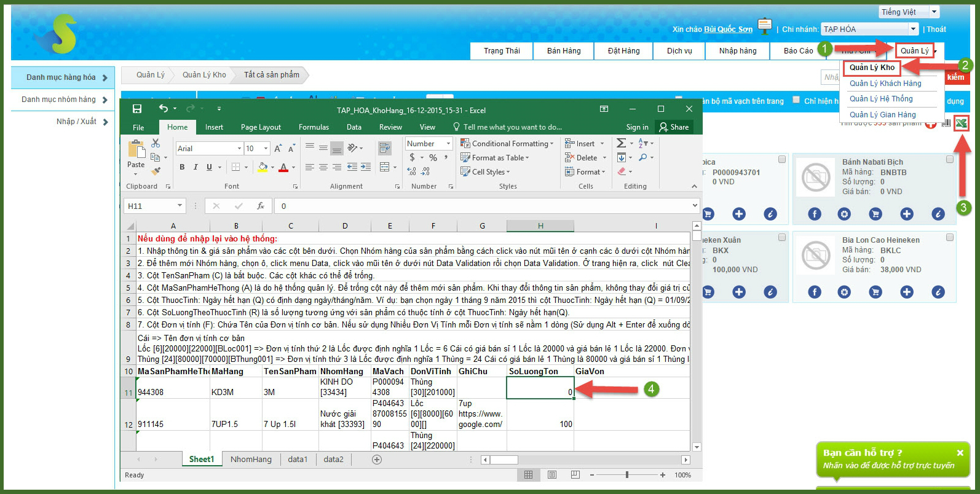Open the Page Layout ribbon tab
Image resolution: width=980 pixels, height=494 pixels.
(x=261, y=127)
